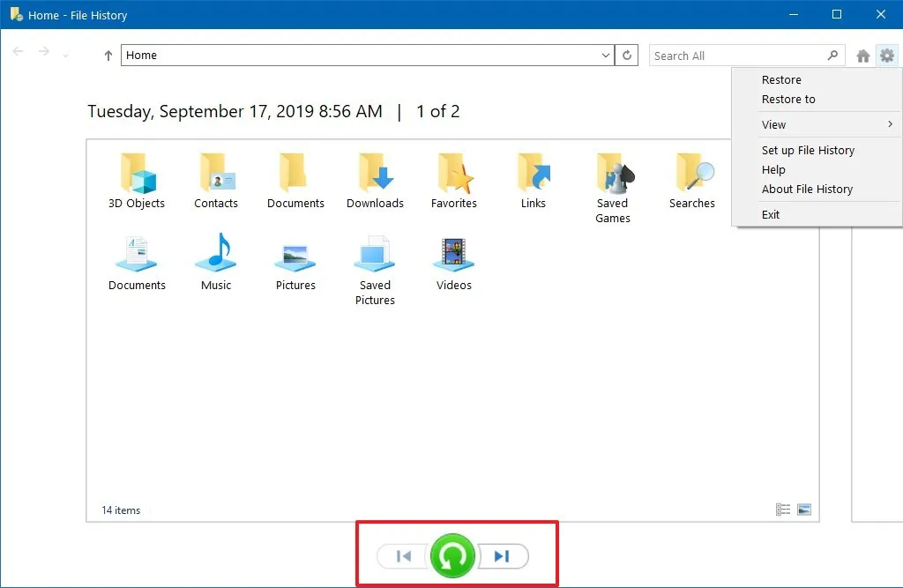Select Set up File History
Viewport: 903px width, 588px height.
(808, 150)
